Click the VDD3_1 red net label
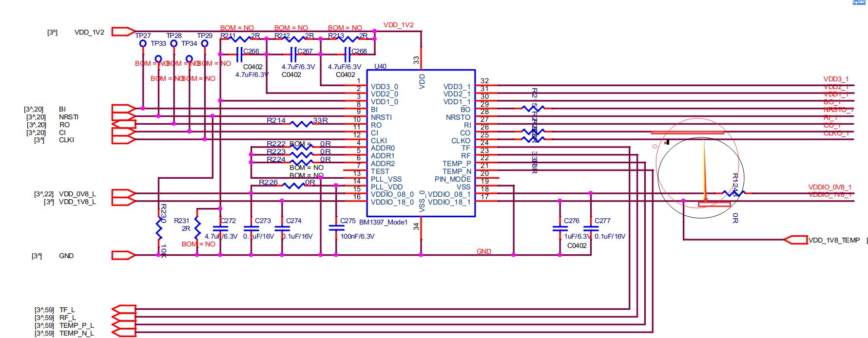Image resolution: width=868 pixels, height=338 pixels. (x=836, y=79)
